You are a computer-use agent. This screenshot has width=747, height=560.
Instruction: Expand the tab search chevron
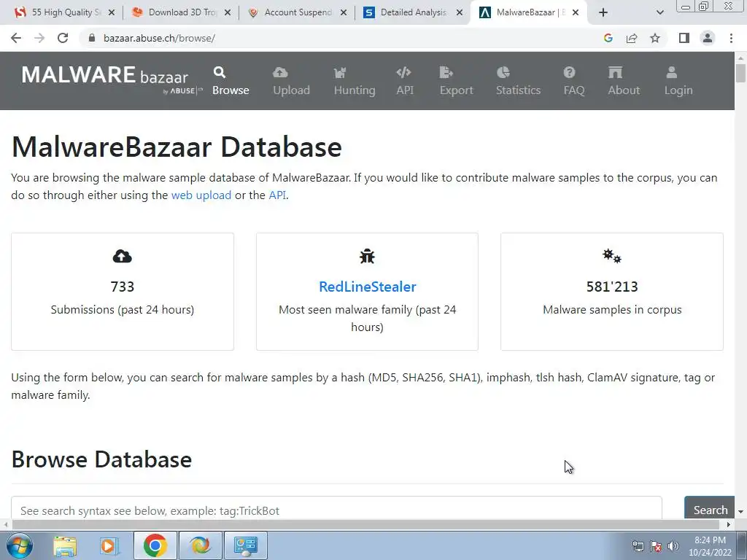coord(659,13)
